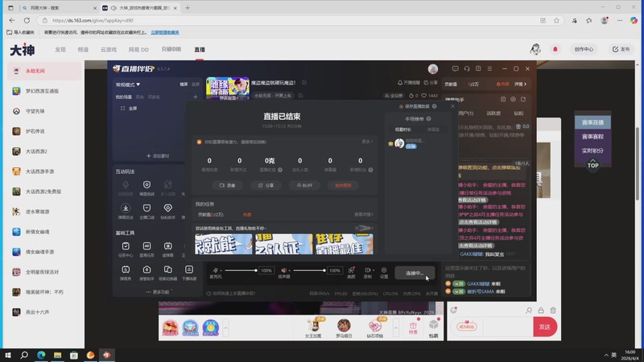This screenshot has width=644, height=362.
Task: Select the 活跃度 tab in 弹幕助手
Action: (493, 113)
